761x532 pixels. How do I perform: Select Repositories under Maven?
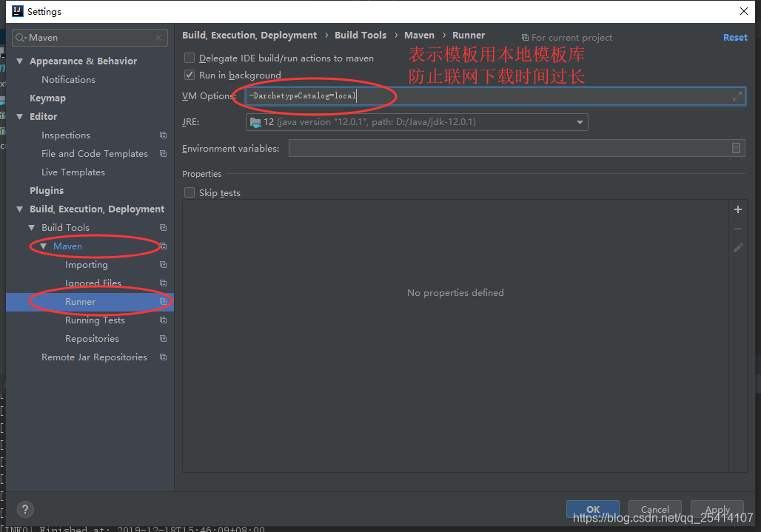pos(93,338)
